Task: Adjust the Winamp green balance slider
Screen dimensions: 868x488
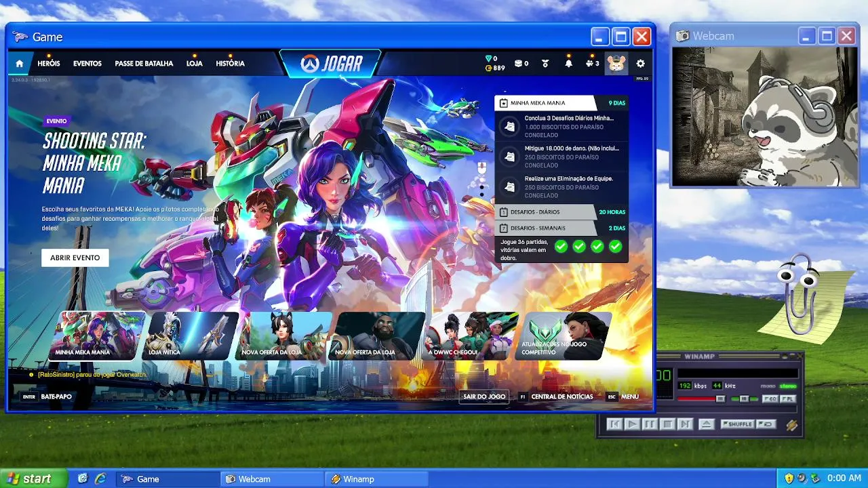Action: [x=744, y=399]
